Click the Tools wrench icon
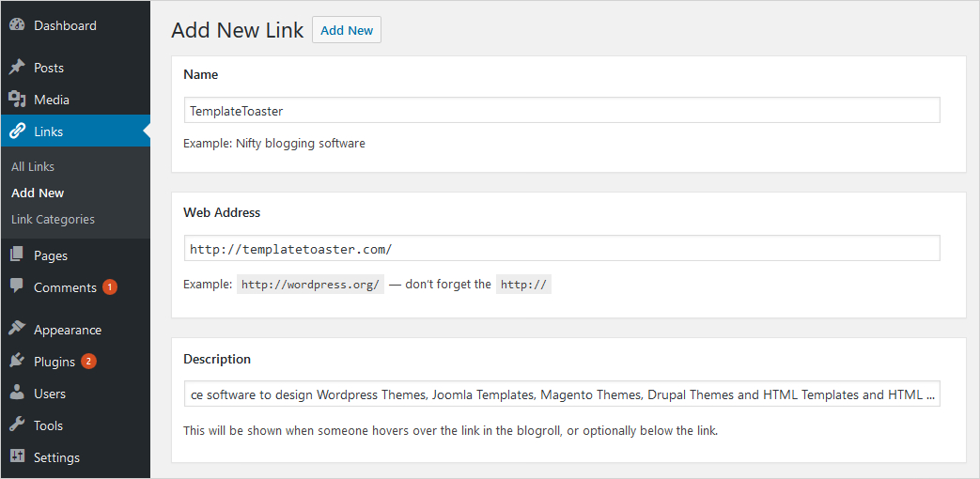The width and height of the screenshot is (980, 479). [x=17, y=425]
